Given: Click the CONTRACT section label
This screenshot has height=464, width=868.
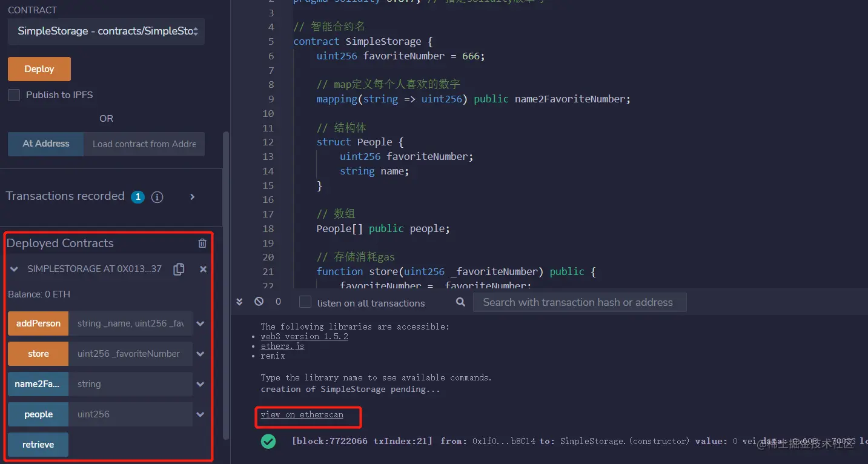Looking at the screenshot, I should pyautogui.click(x=32, y=10).
